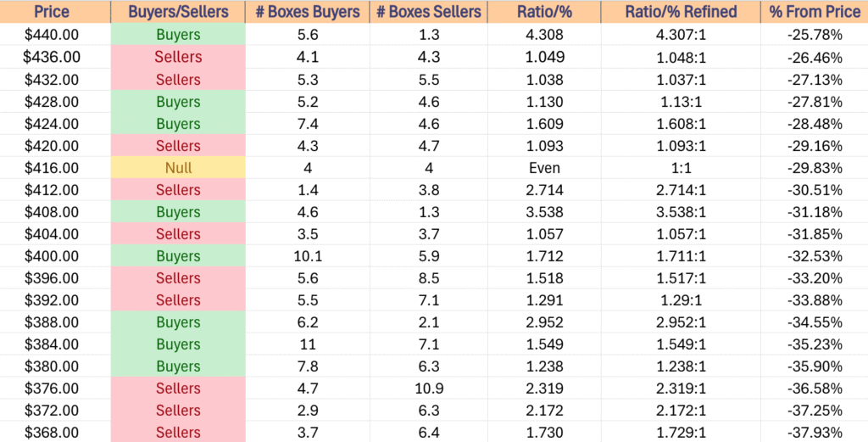Click the 4.307:1 refined ratio cell
Image resolution: width=868 pixels, height=442 pixels.
681,35
